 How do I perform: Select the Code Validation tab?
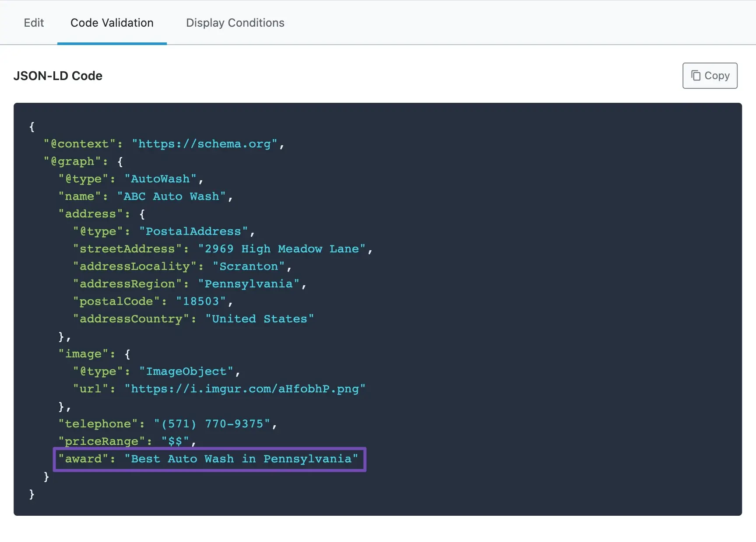click(112, 23)
